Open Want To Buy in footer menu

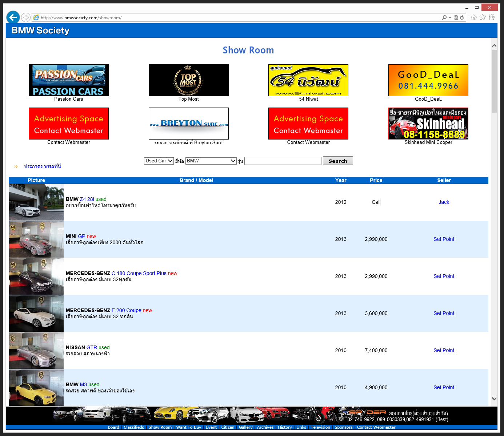coord(189,427)
